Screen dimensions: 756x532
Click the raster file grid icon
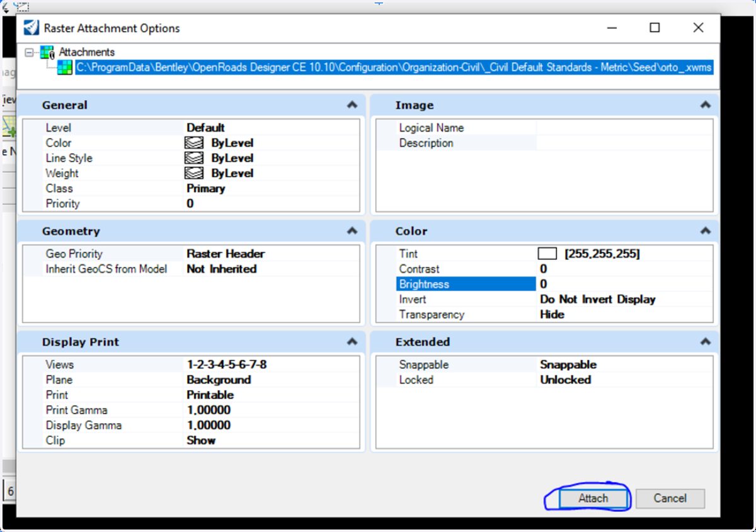65,67
